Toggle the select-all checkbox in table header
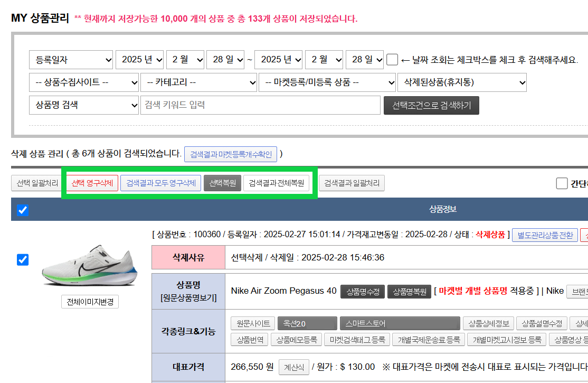Image resolution: width=588 pixels, height=383 pixels. 22,210
